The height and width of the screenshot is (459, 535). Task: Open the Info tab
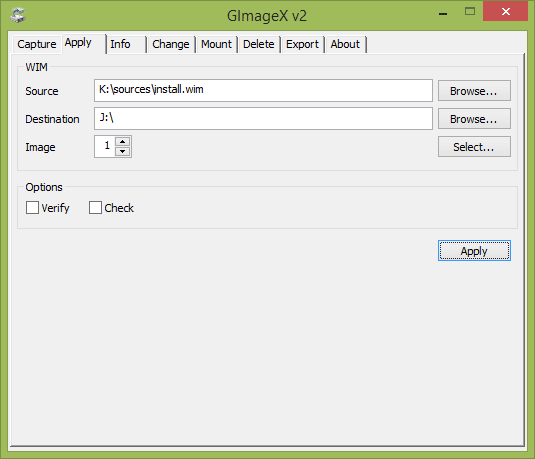pos(126,44)
